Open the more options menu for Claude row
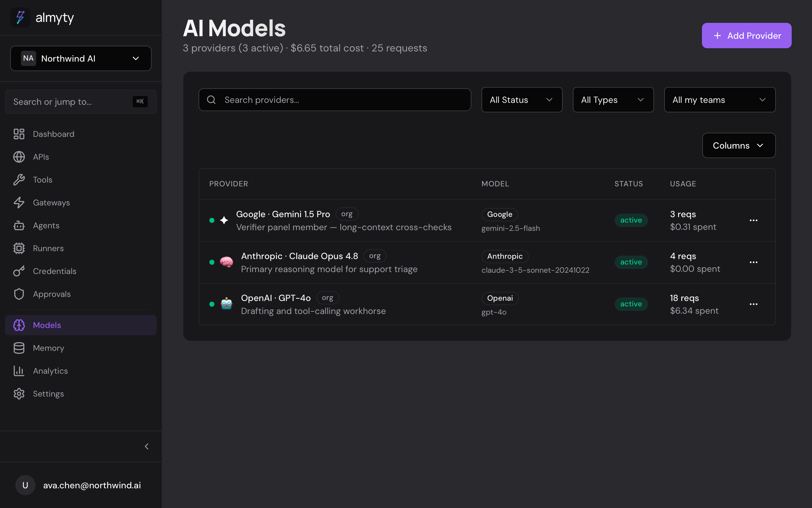Viewport: 812px width, 508px height. click(754, 262)
